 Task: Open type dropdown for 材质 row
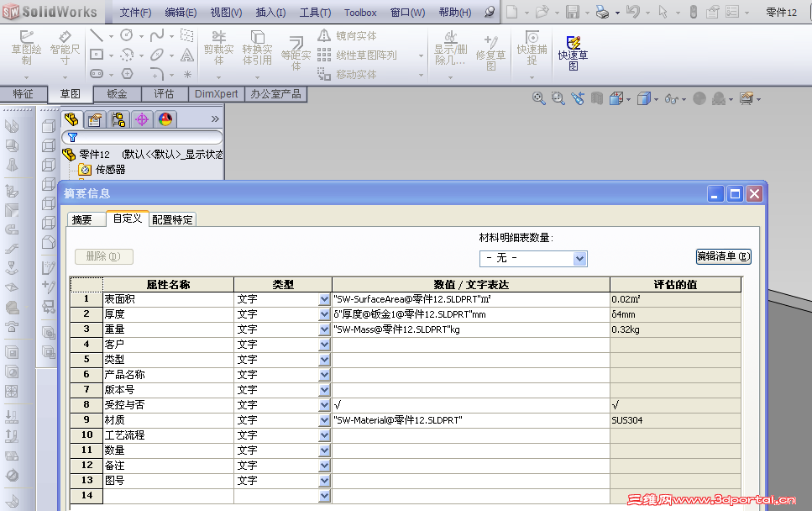[x=325, y=419]
